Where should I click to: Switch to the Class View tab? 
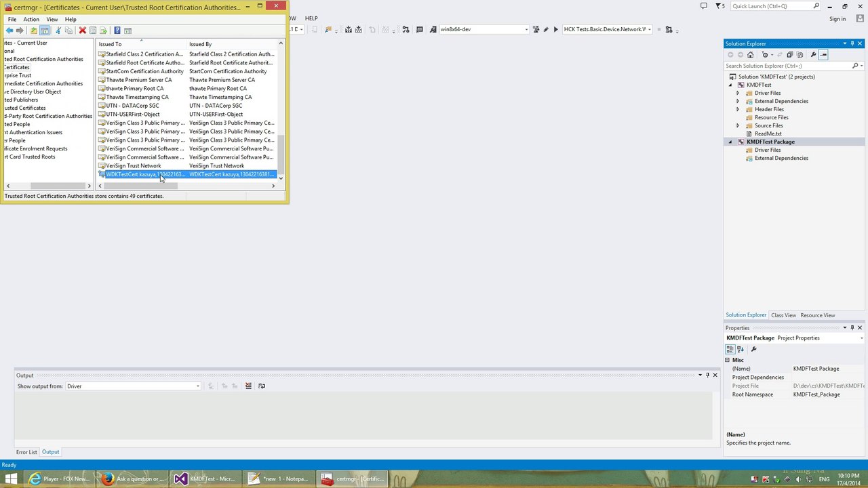click(x=783, y=315)
